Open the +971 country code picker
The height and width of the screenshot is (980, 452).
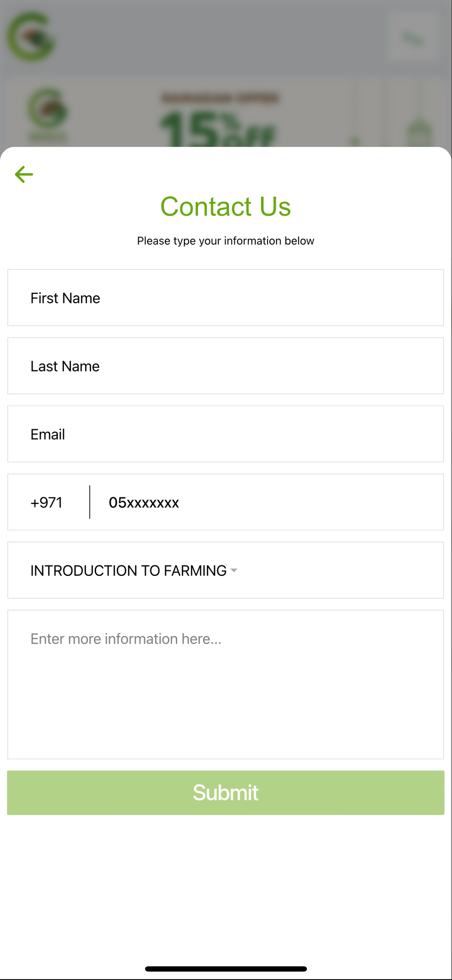point(47,502)
